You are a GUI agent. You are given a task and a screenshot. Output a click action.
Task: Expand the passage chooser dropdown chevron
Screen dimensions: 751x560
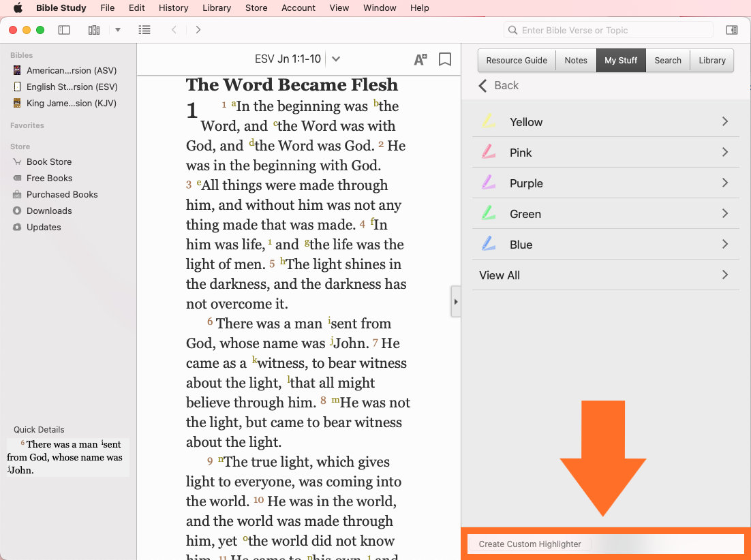[335, 59]
